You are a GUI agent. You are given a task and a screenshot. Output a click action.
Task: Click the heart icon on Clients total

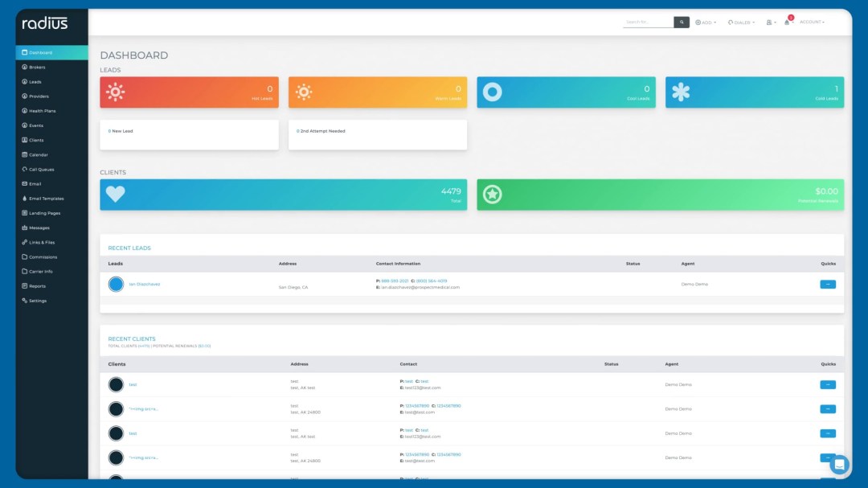pos(115,194)
